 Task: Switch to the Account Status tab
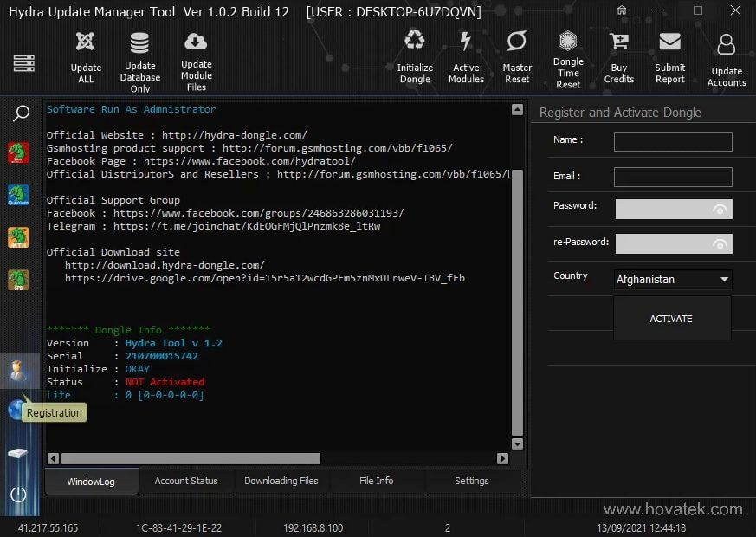coord(186,481)
